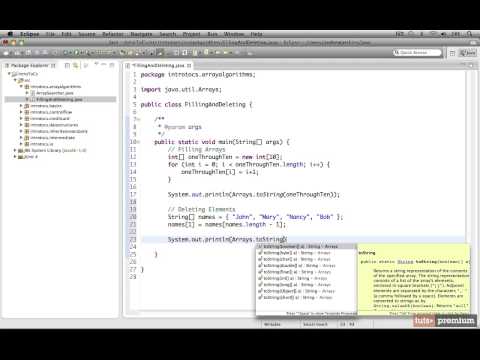Expand the introtocs.controlflow package

coord(21,112)
